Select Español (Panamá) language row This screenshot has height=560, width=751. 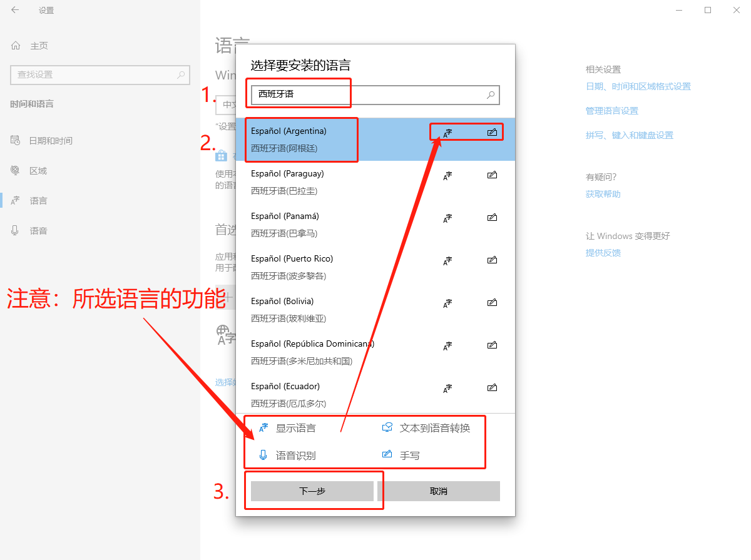click(x=375, y=225)
